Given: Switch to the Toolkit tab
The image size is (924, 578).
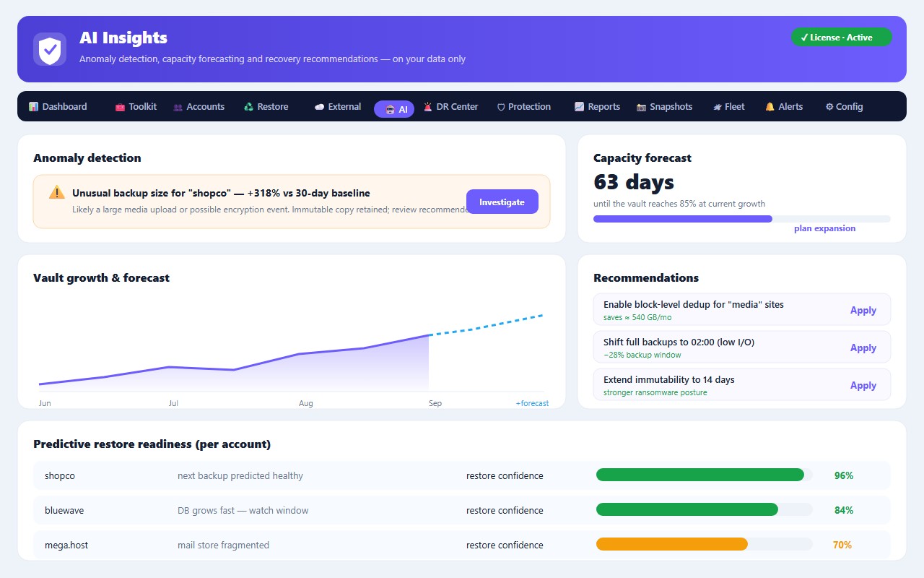Looking at the screenshot, I should [136, 106].
